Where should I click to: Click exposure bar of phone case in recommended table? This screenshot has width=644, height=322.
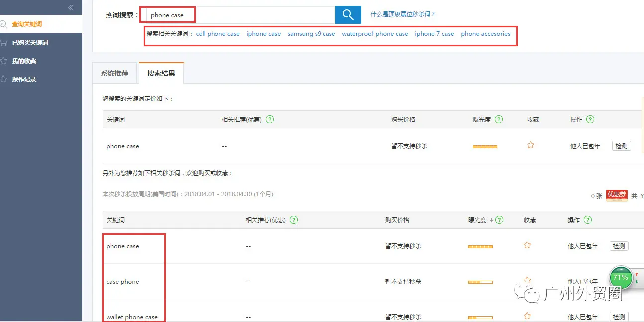[480, 246]
